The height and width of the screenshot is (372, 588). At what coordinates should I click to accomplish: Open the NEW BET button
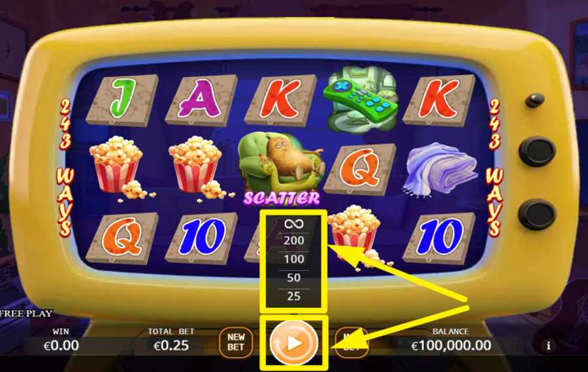236,343
